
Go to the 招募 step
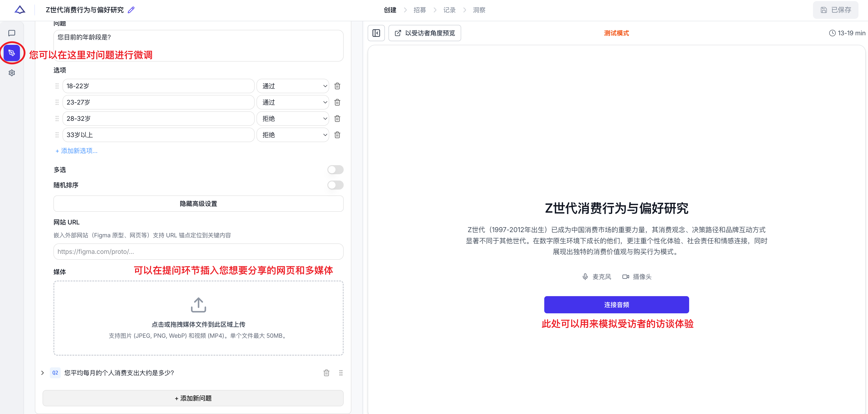(420, 10)
